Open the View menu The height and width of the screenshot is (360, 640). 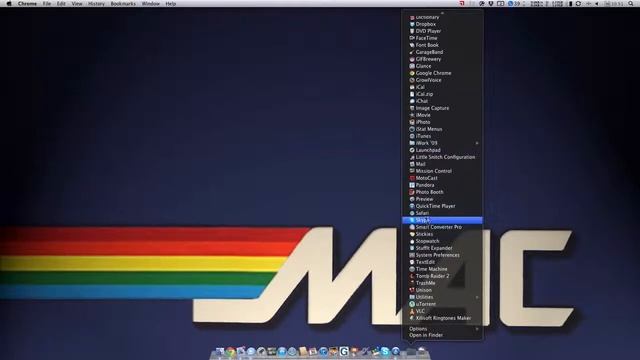click(x=77, y=4)
